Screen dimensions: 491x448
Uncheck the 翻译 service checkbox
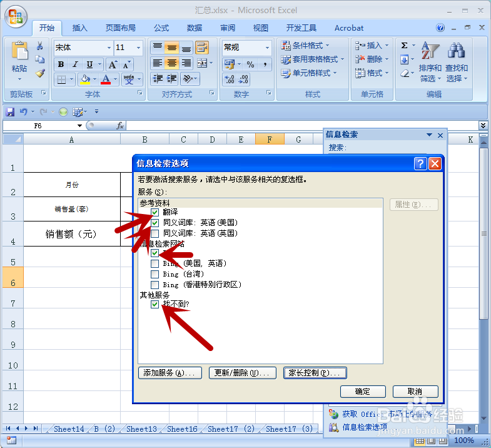point(154,212)
